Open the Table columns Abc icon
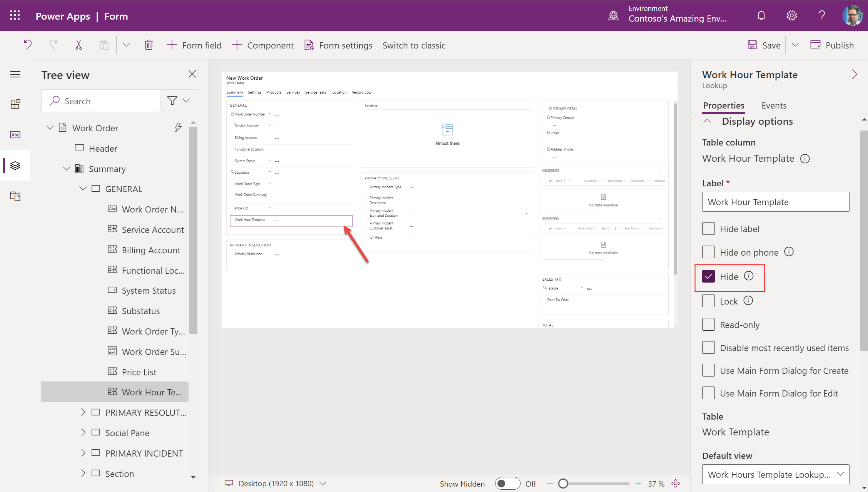This screenshot has width=868, height=492. 15,135
